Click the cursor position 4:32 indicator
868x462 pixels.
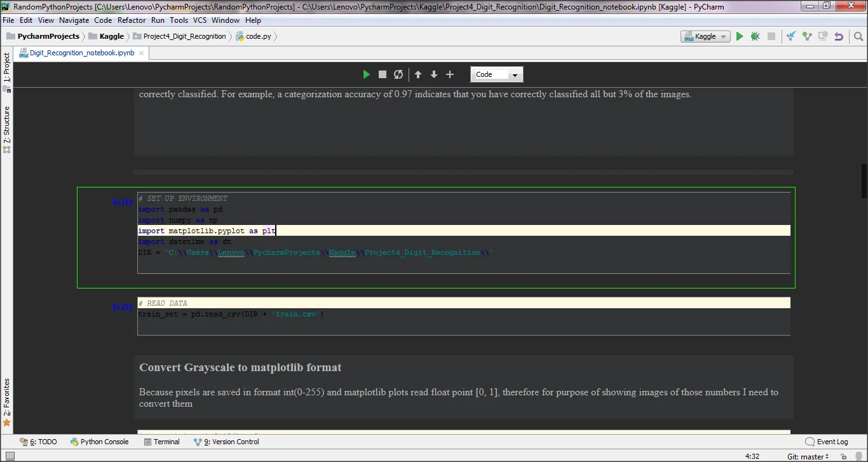point(752,456)
